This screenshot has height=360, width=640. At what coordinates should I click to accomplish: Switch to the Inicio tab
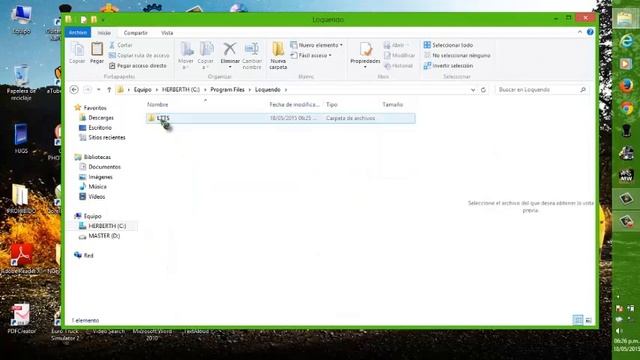[104, 33]
